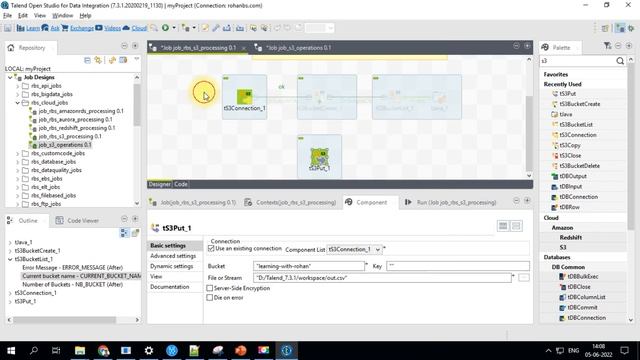Expand the rbs_api_jobs folder

point(18,86)
